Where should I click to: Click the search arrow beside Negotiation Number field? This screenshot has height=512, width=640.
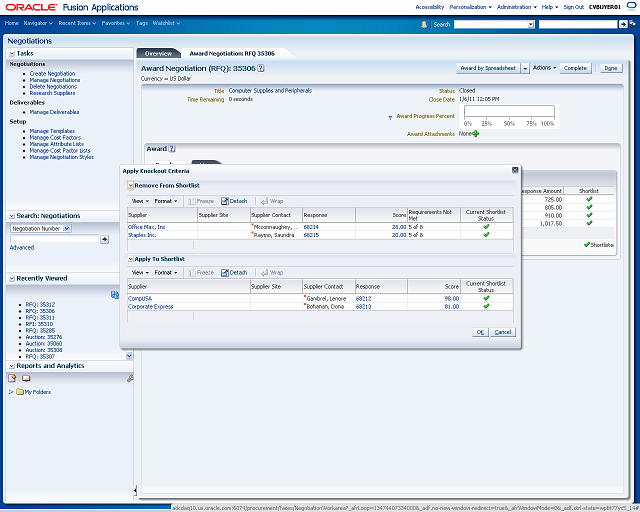[104, 240]
